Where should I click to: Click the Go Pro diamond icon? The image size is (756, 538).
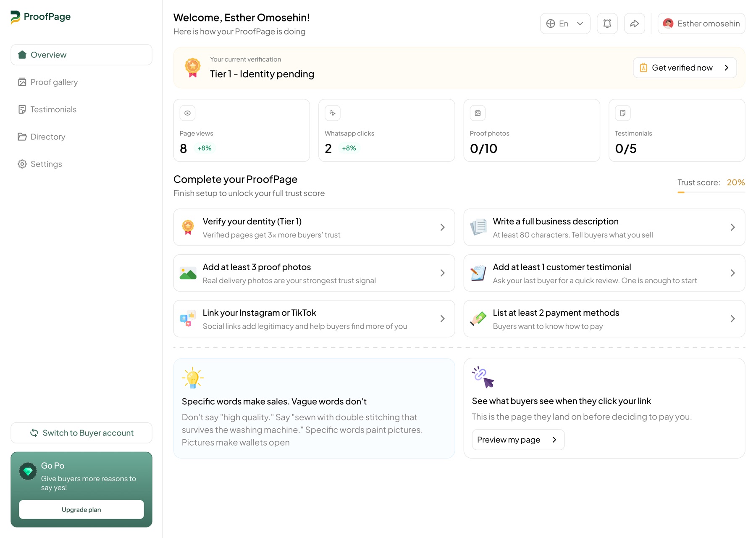pos(28,472)
